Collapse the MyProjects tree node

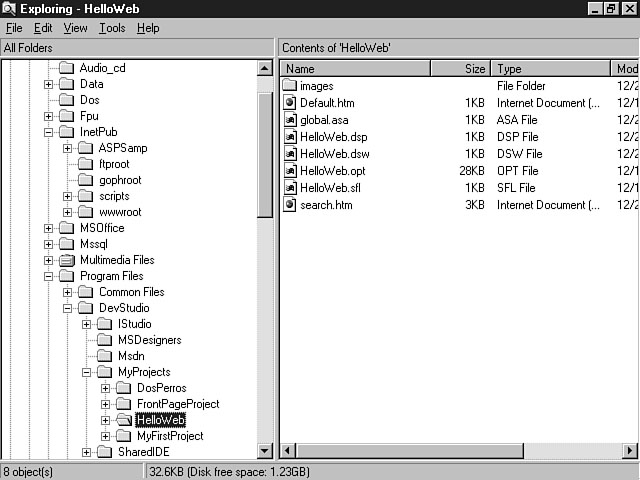point(86,372)
